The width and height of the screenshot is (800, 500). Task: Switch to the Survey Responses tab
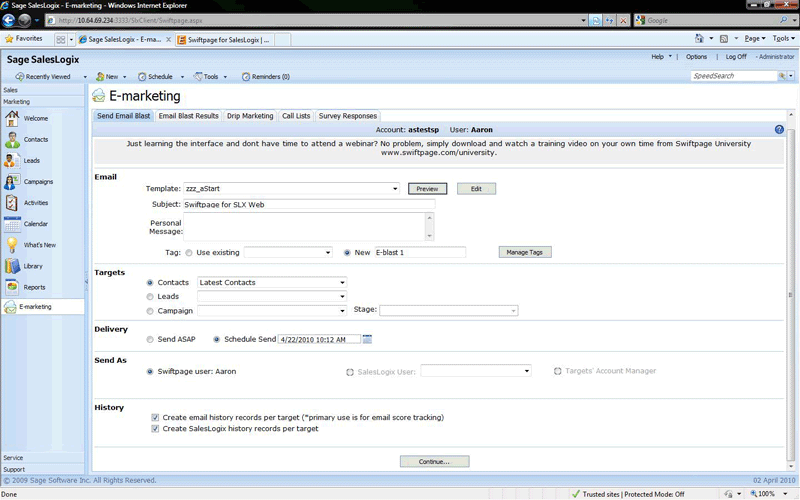348,116
